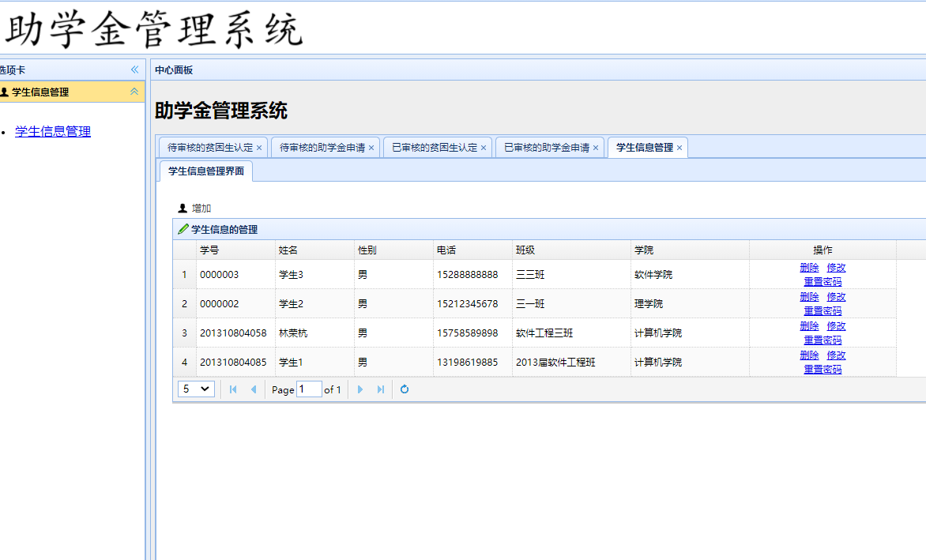Go to the first page icon
Viewport: 926px width, 560px height.
click(x=233, y=389)
